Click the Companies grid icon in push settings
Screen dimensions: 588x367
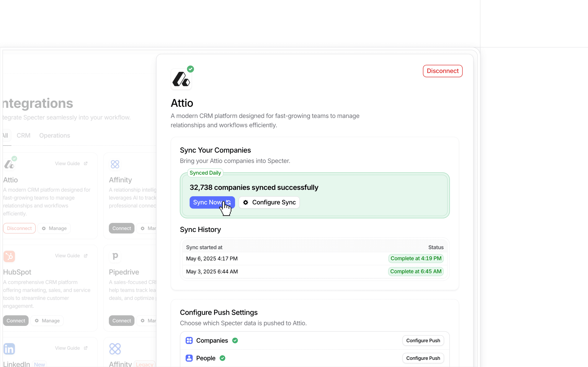coord(189,341)
